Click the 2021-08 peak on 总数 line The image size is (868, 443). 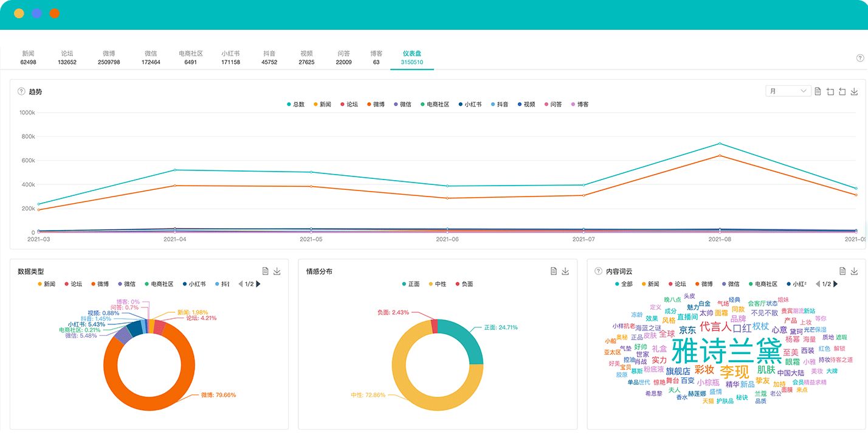[720, 144]
